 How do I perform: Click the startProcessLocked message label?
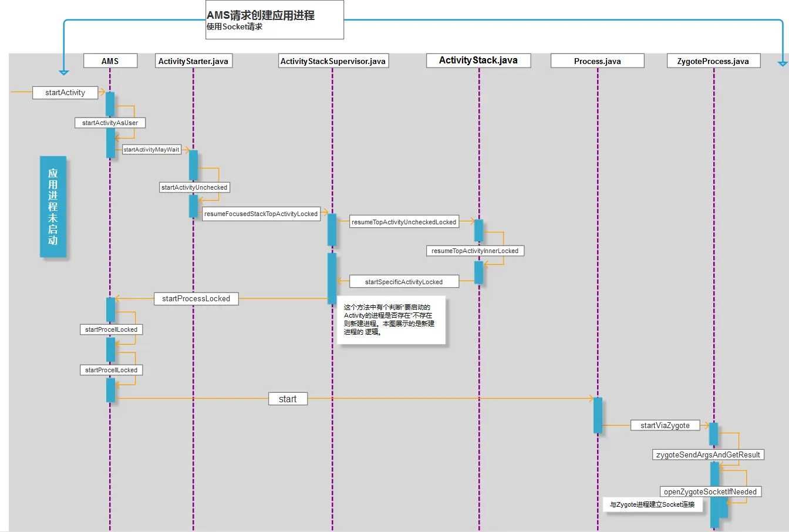[x=196, y=298]
